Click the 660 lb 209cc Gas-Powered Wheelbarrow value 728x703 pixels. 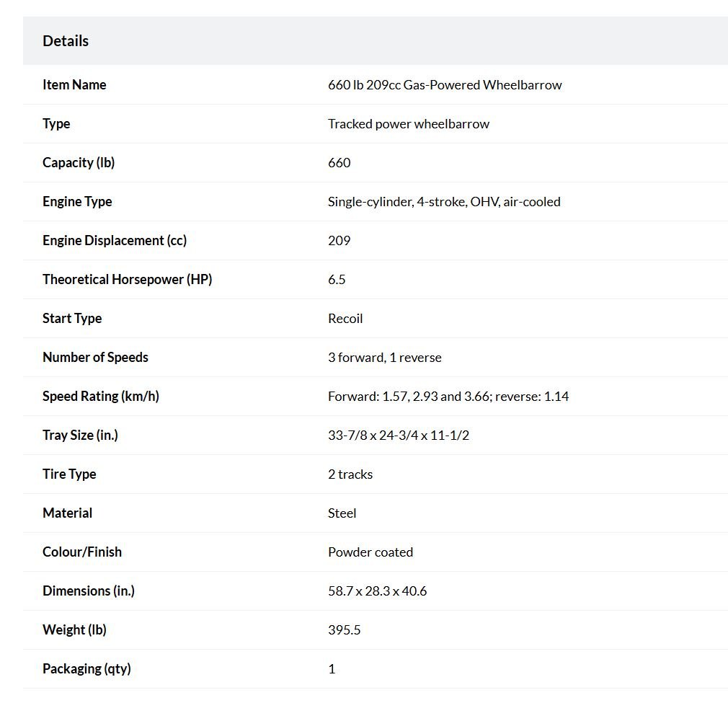pyautogui.click(x=444, y=85)
